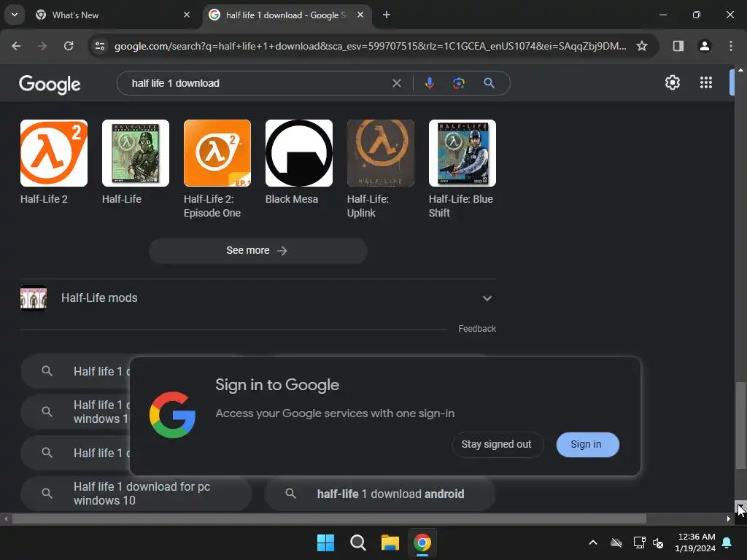This screenshot has width=747, height=560.
Task: Reload the current page
Action: coord(69,46)
